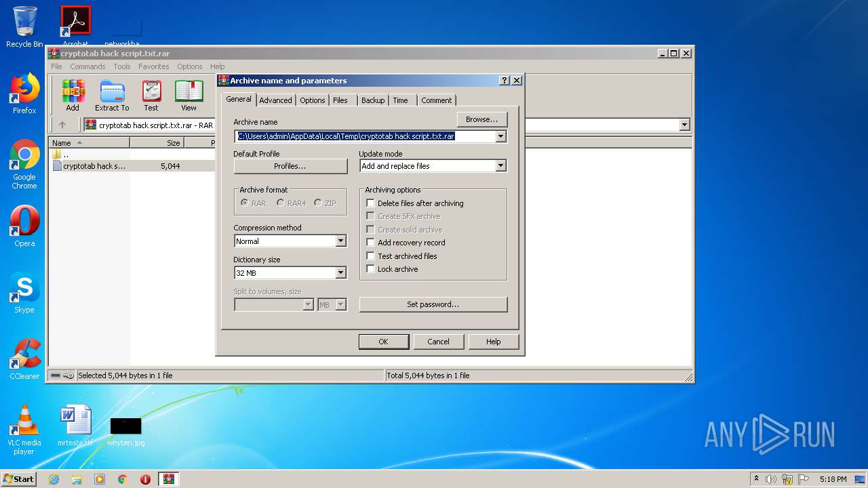
Task: Open the Windows Start menu
Action: (18, 479)
